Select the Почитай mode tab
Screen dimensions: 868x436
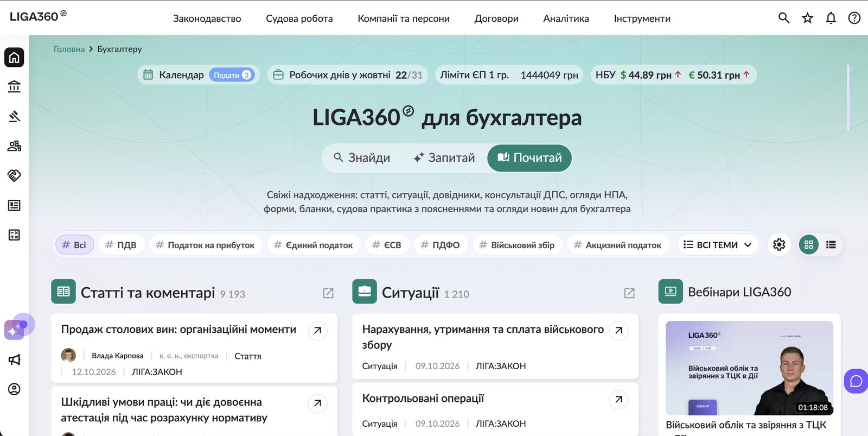coord(529,158)
